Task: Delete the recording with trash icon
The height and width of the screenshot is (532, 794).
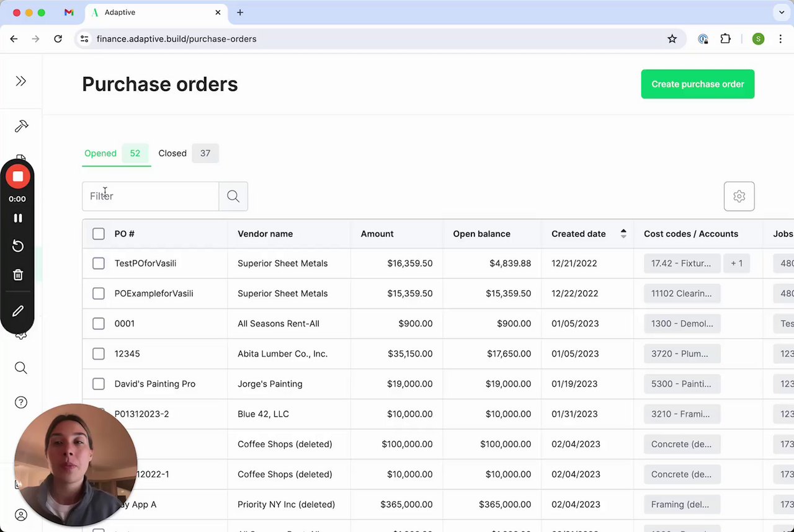Action: click(18, 275)
